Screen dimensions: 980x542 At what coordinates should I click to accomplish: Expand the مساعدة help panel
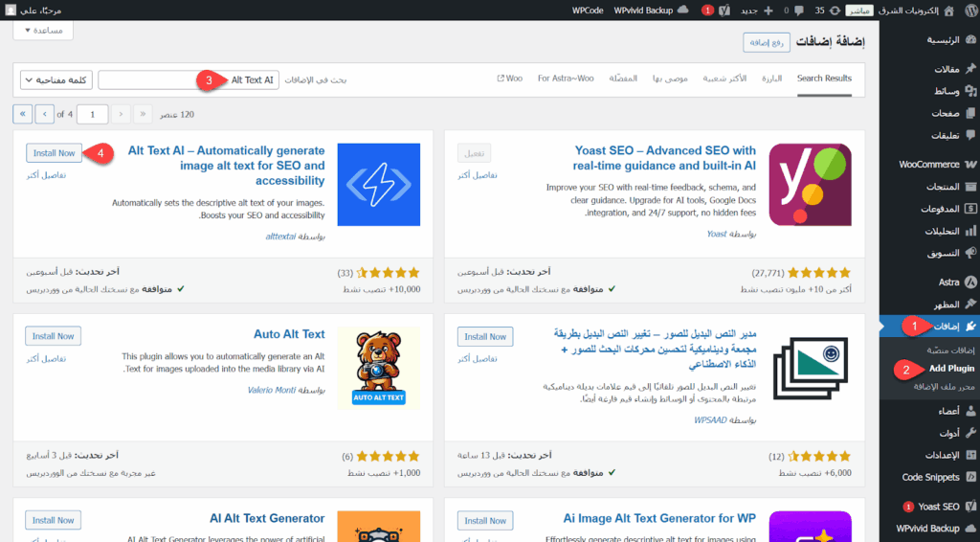tap(43, 30)
